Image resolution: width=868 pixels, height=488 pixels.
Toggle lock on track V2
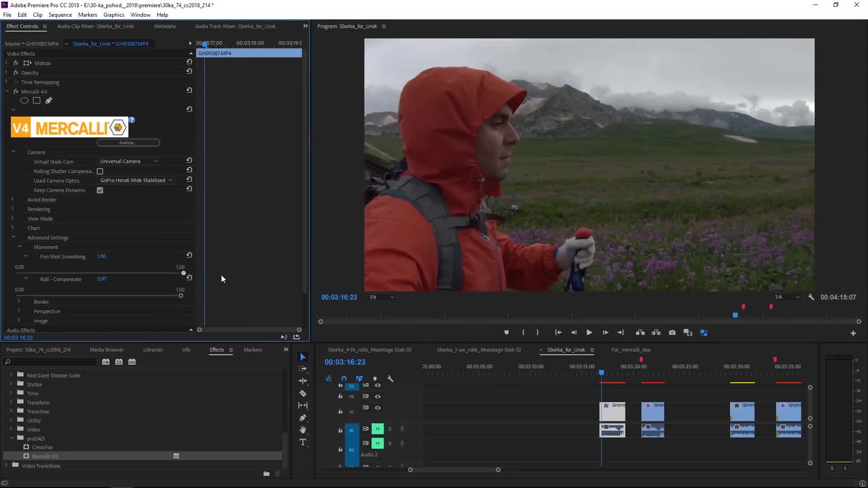coord(340,396)
